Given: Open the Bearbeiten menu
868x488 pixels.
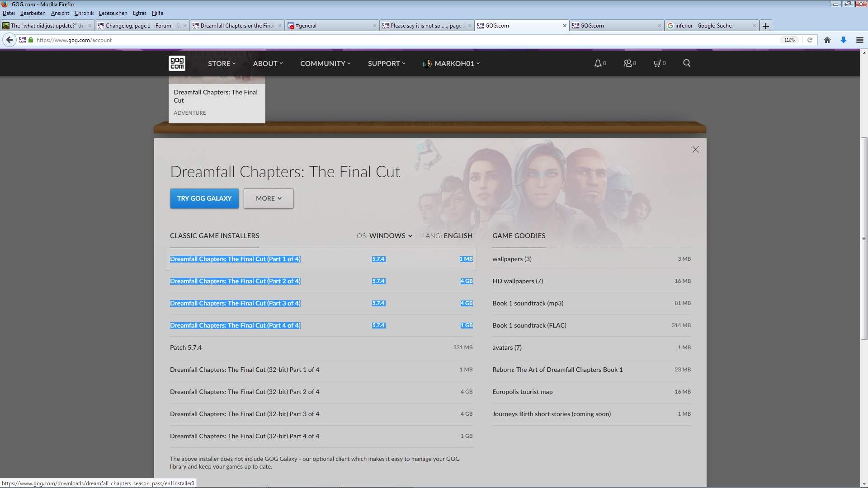Looking at the screenshot, I should click(33, 13).
